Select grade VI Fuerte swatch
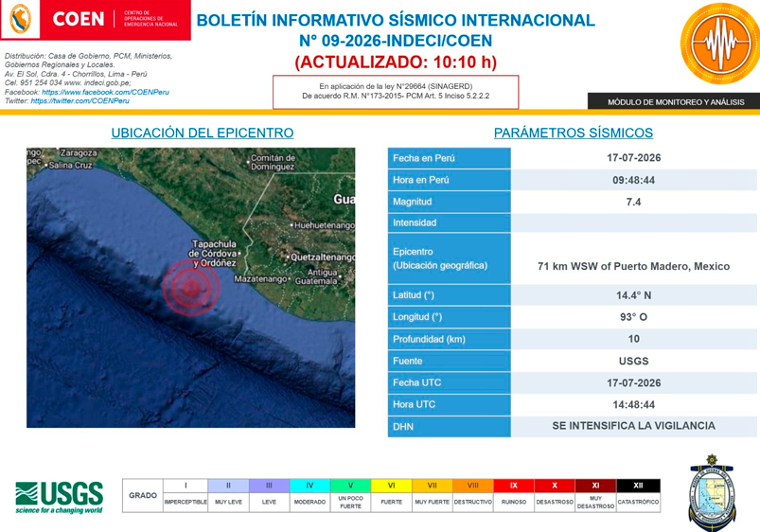This screenshot has height=532, width=760. click(x=391, y=486)
